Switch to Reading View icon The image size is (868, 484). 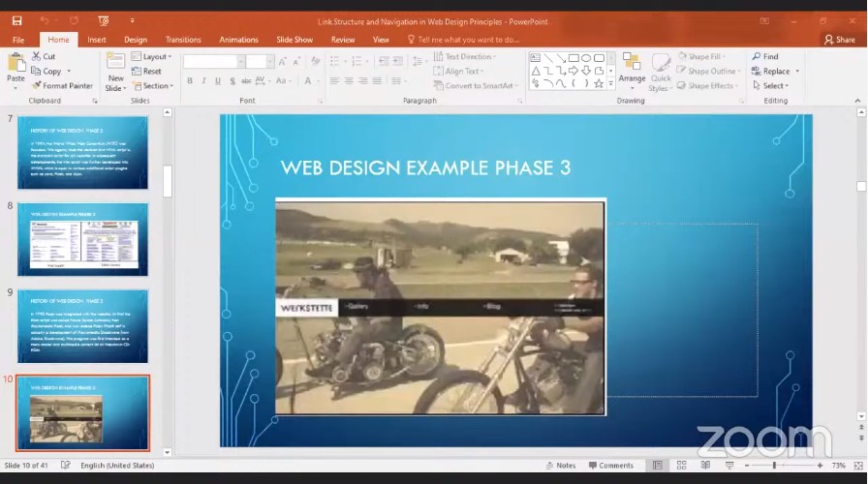point(705,466)
